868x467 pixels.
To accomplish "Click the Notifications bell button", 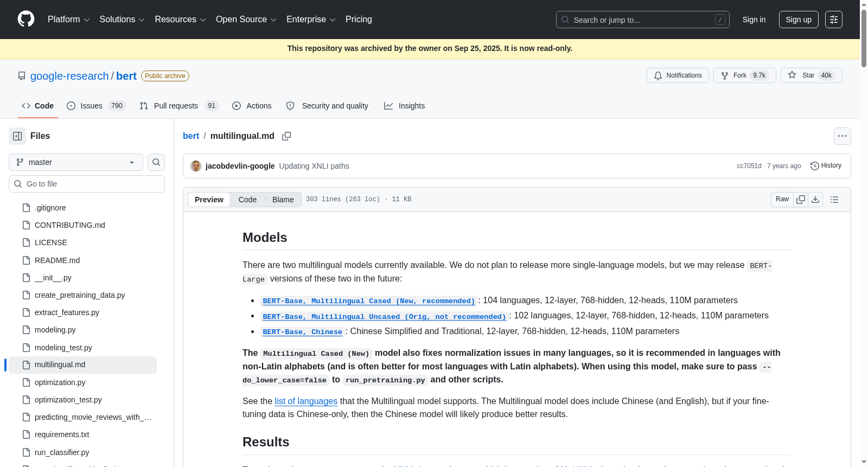I will 678,75.
